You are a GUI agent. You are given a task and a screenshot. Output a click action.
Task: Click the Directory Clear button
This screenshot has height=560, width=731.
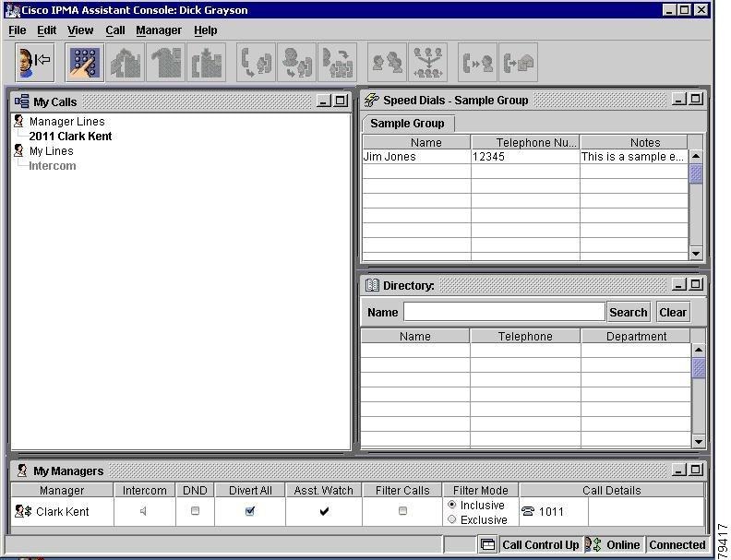pos(673,312)
